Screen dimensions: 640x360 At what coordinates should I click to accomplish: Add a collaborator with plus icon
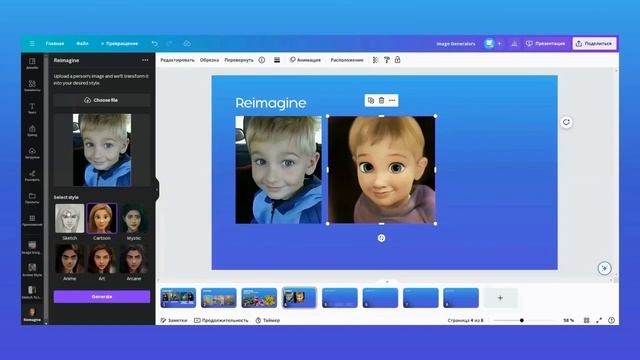499,43
